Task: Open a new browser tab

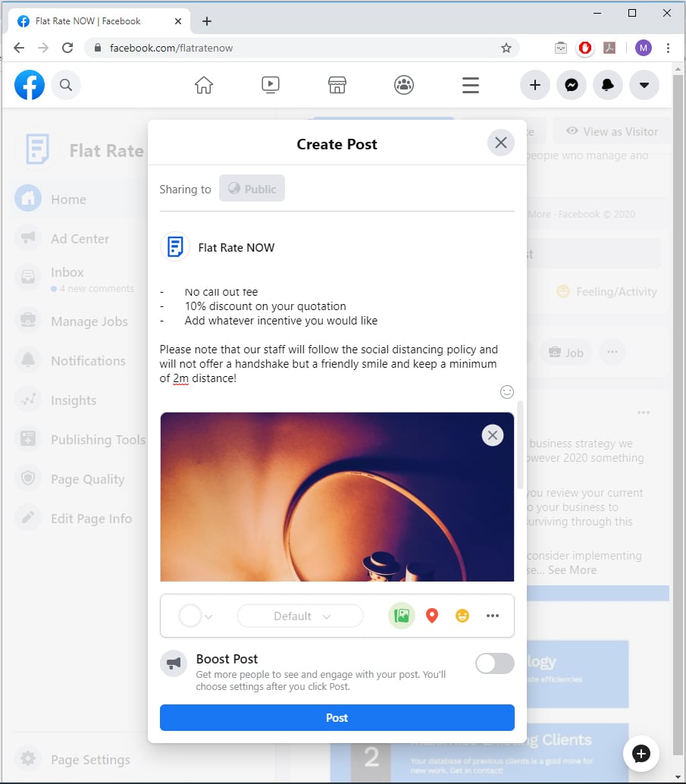Action: click(207, 21)
